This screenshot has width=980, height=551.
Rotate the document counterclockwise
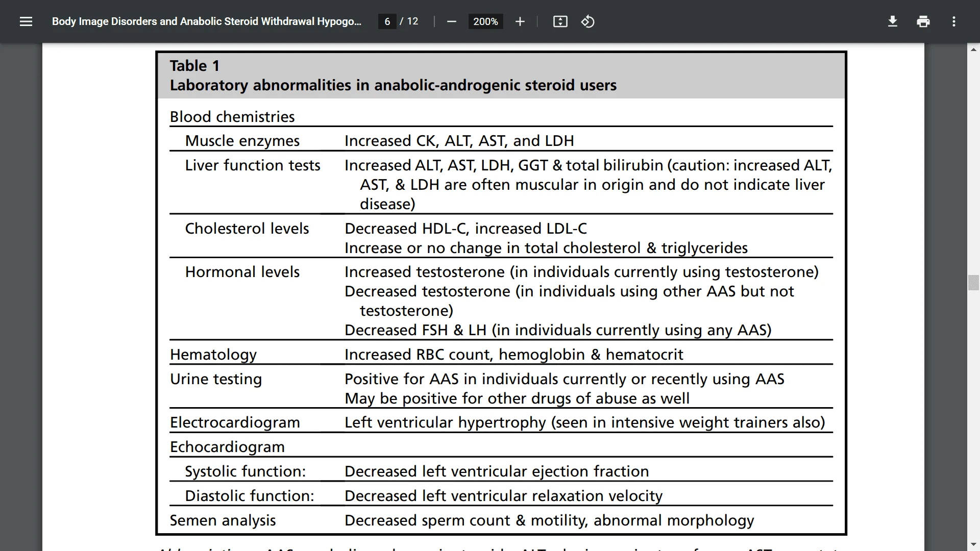click(587, 21)
